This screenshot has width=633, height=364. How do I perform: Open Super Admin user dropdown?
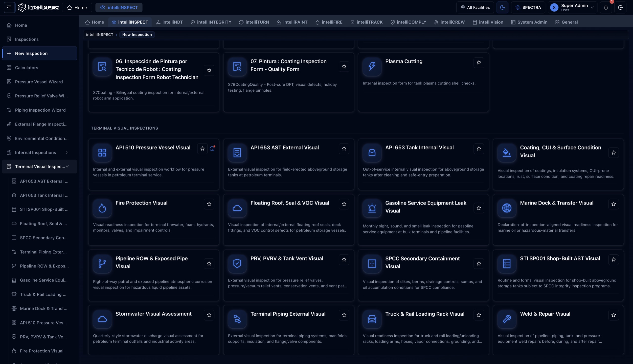[572, 7]
